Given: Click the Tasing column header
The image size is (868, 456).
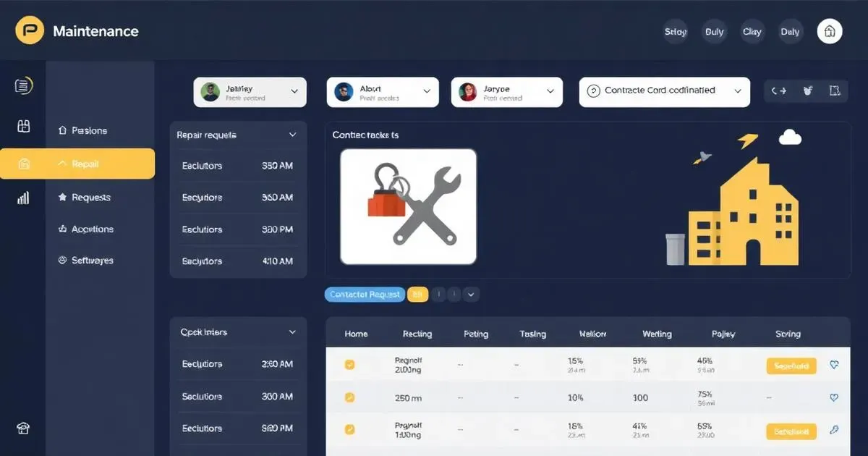Looking at the screenshot, I should tap(533, 334).
